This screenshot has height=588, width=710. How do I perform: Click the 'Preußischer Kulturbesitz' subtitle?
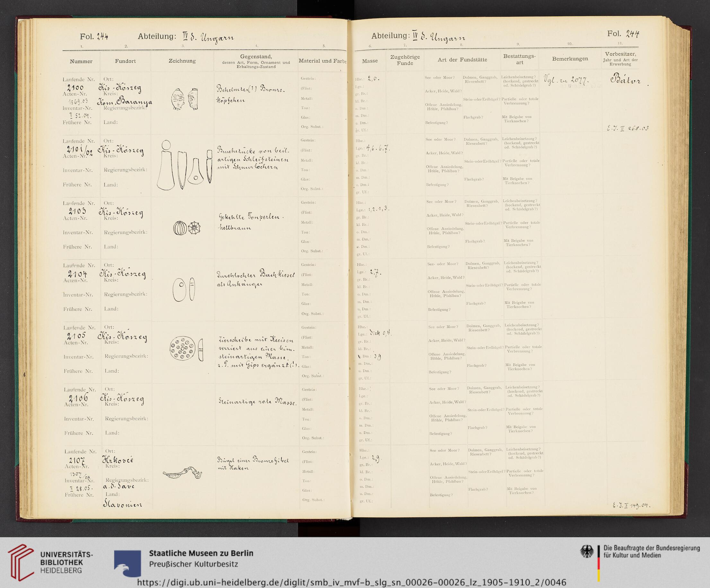(x=194, y=564)
